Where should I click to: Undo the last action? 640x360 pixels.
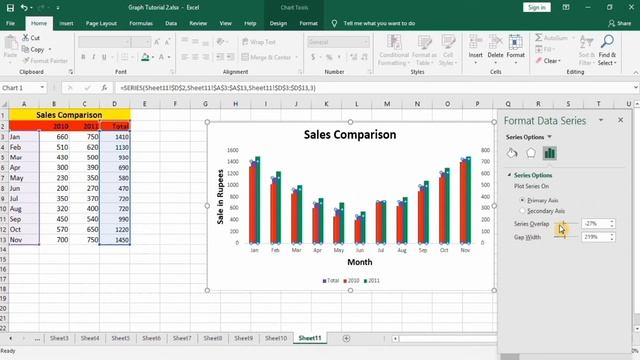[x=24, y=7]
